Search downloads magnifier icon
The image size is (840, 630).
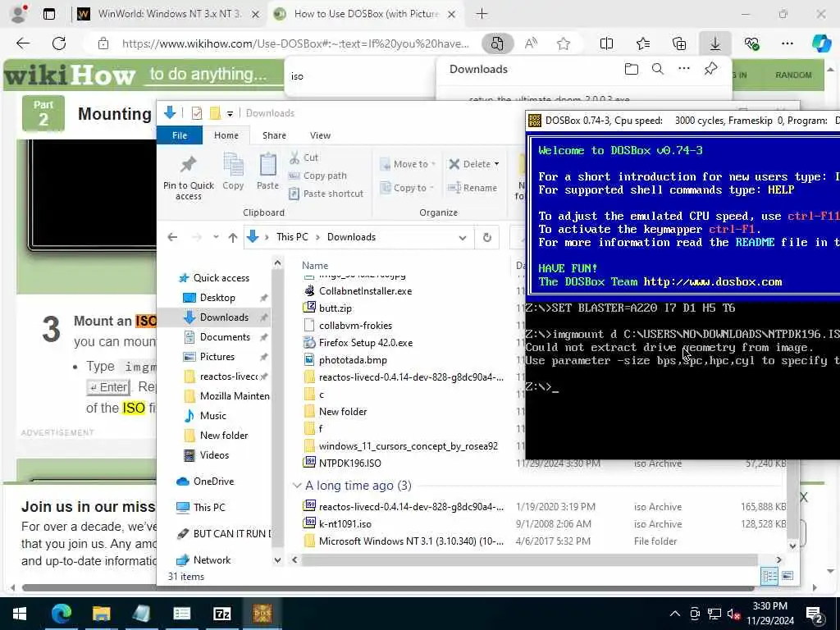pos(658,69)
